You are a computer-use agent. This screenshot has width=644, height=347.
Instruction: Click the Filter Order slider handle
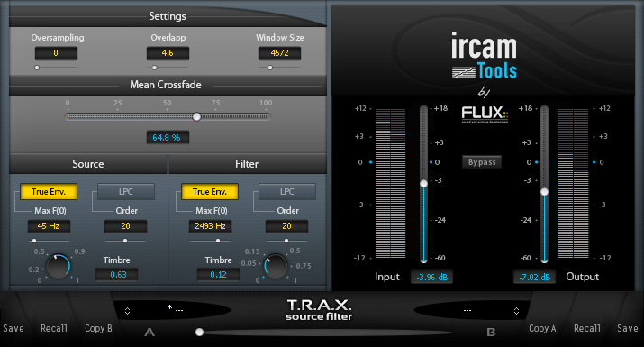tap(286, 241)
